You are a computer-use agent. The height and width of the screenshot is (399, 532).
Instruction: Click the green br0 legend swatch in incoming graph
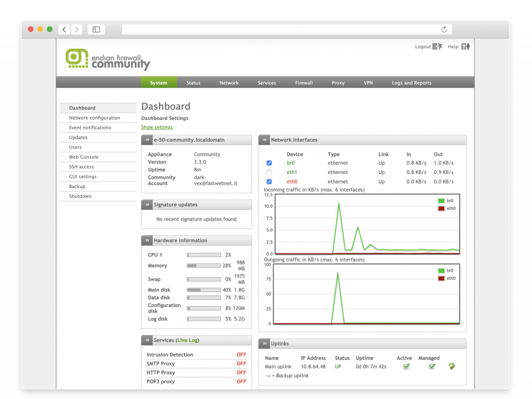point(442,201)
